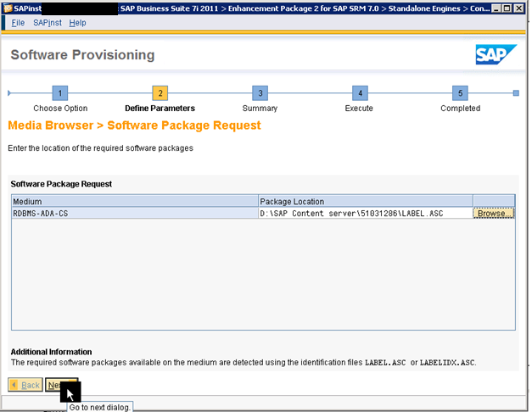Minimize the SAPinst window
Image resolution: width=532 pixels, height=412 pixels.
coord(496,8)
